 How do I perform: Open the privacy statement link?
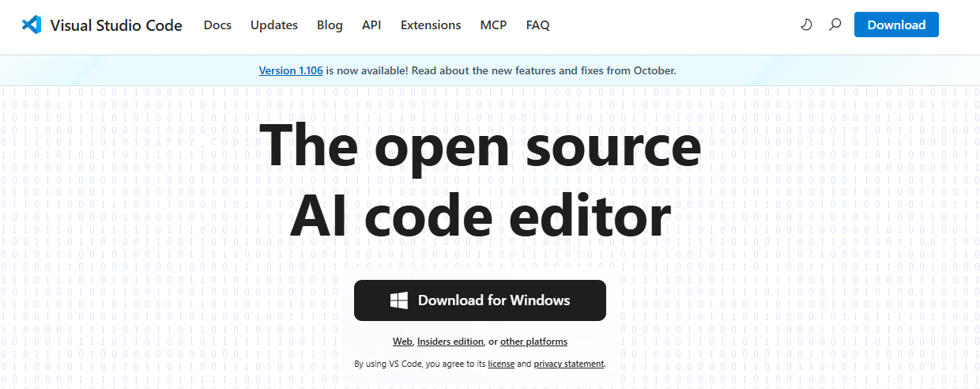click(x=569, y=364)
